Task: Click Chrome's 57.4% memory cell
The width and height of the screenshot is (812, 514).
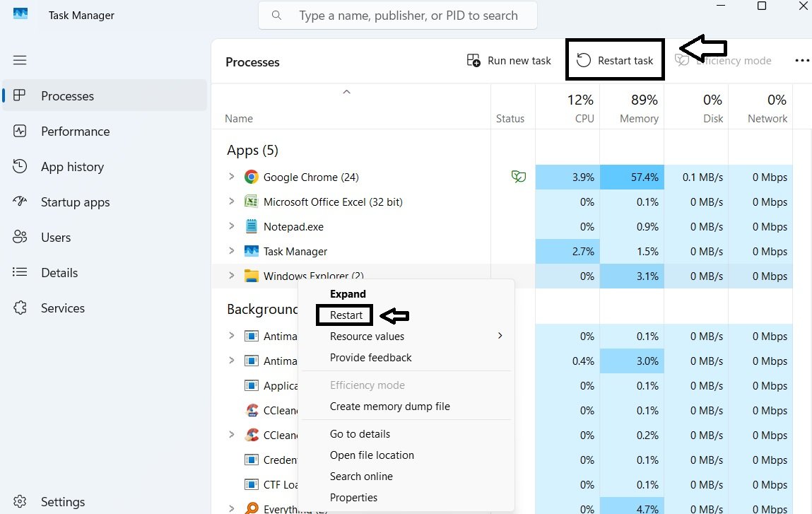Action: (x=632, y=177)
